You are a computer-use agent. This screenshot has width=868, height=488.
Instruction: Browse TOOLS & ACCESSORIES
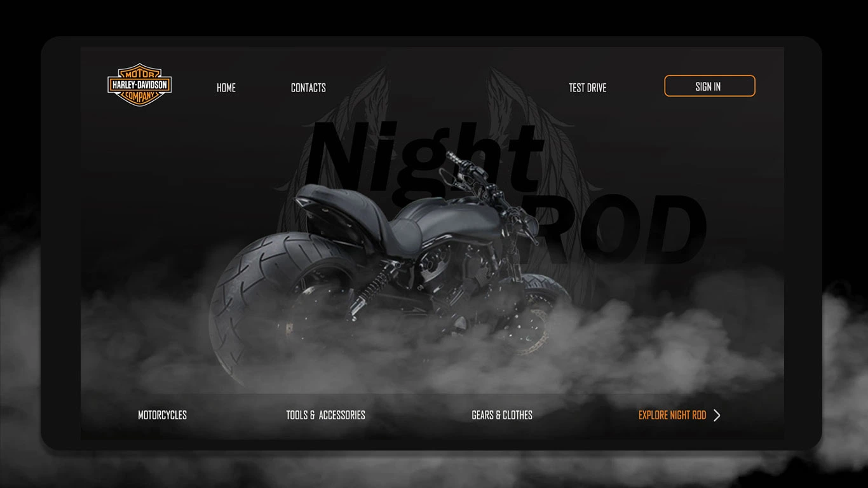(x=325, y=415)
